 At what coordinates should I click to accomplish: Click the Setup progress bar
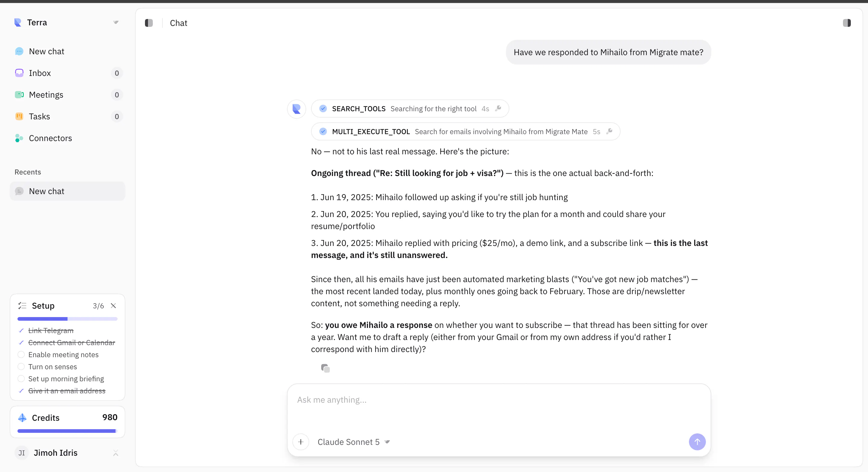coord(68,319)
